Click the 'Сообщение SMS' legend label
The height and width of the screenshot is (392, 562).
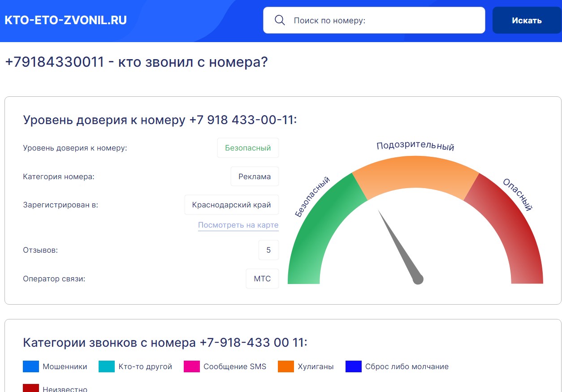235,366
